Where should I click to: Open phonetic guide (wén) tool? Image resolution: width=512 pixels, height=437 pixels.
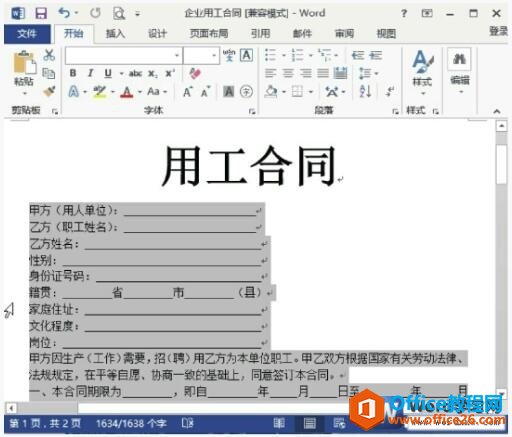229,55
